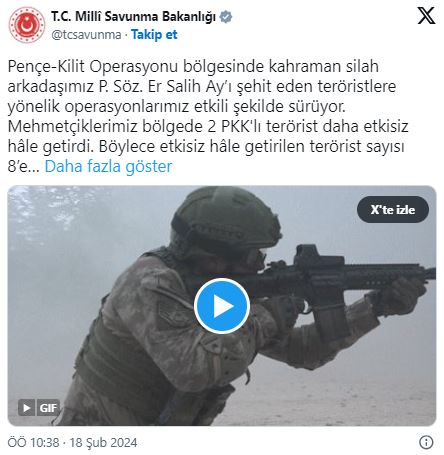444x455 pixels.
Task: Open the X logo in the corner
Action: [426, 16]
